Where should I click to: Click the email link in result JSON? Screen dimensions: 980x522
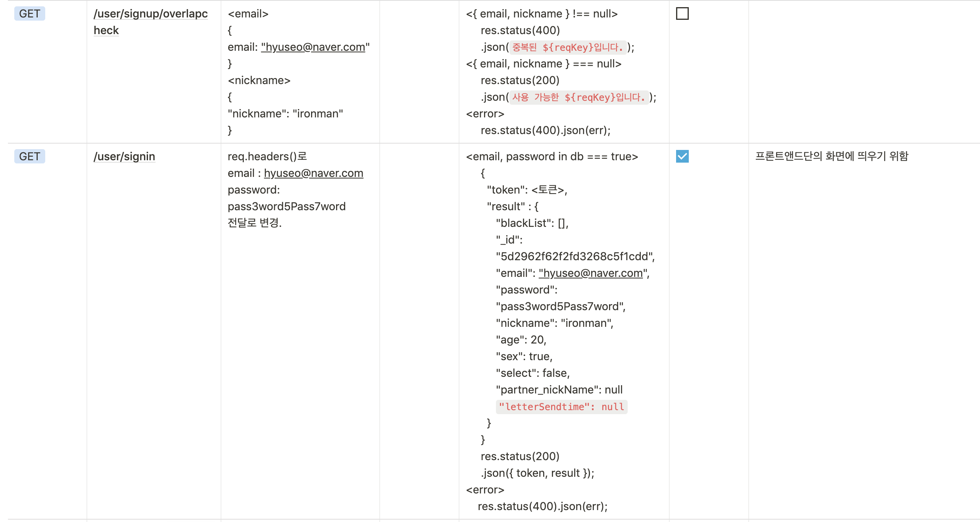pyautogui.click(x=591, y=273)
